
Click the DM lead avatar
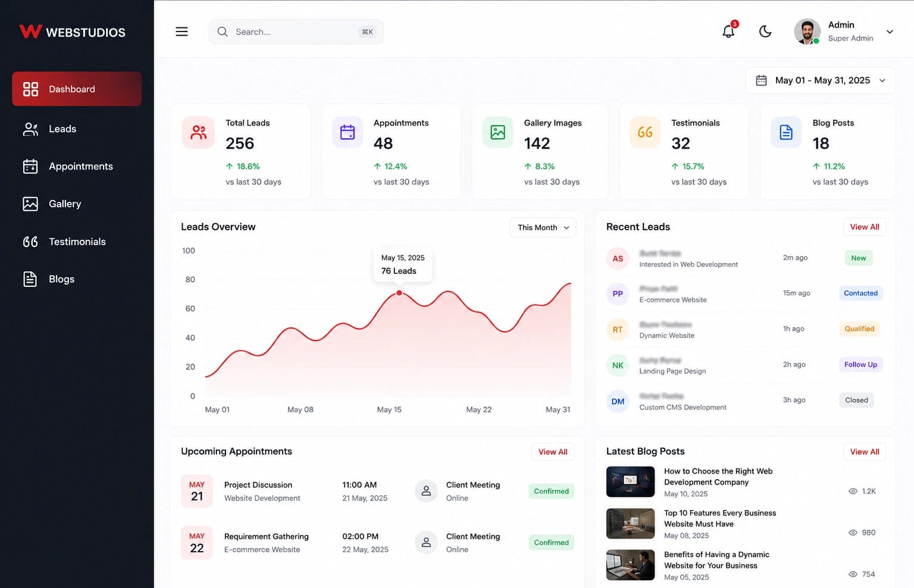pyautogui.click(x=618, y=401)
